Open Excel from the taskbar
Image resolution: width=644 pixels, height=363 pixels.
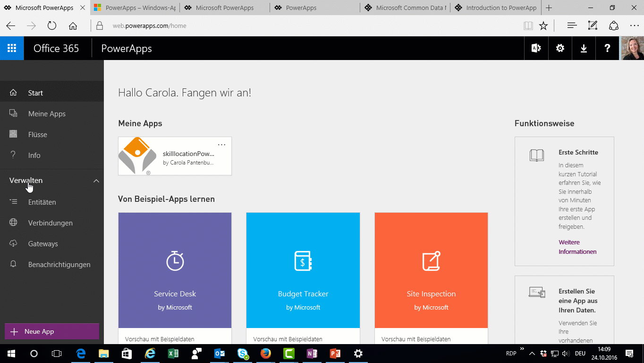point(173,354)
